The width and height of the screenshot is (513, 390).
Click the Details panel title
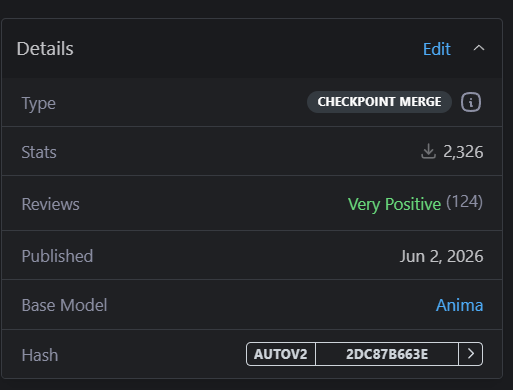pyautogui.click(x=45, y=49)
